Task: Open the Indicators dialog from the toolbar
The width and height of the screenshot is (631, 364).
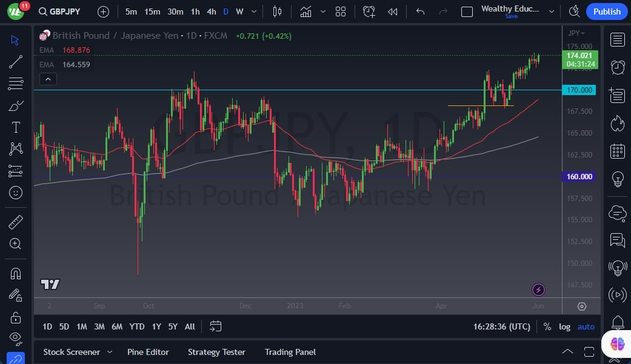Action: tap(305, 11)
